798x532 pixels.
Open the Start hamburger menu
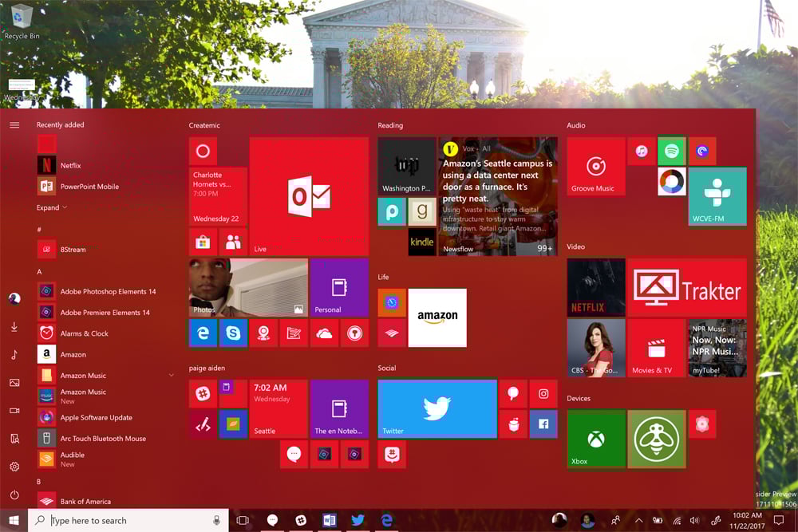point(14,124)
